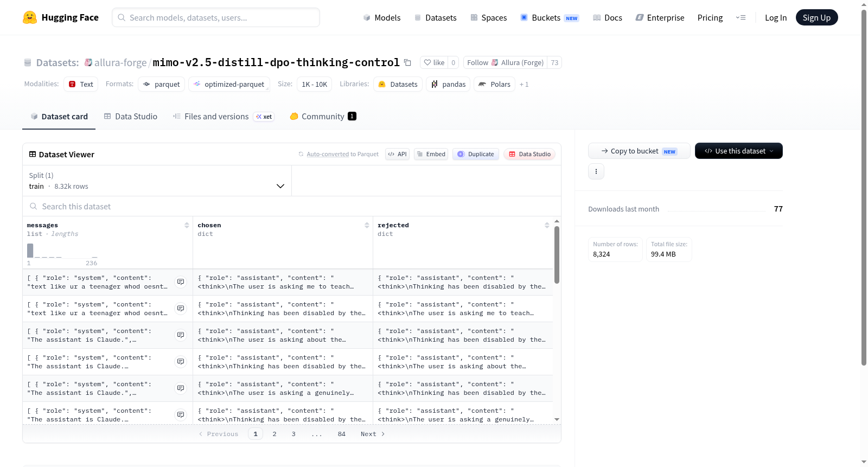Follow Allura (Forge)
Image resolution: width=868 pixels, height=467 pixels.
tap(505, 62)
